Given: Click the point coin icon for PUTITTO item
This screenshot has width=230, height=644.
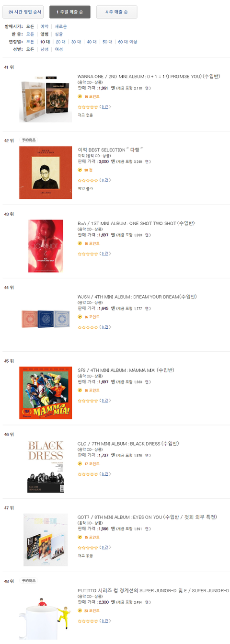Looking at the screenshot, I should coord(80,611).
